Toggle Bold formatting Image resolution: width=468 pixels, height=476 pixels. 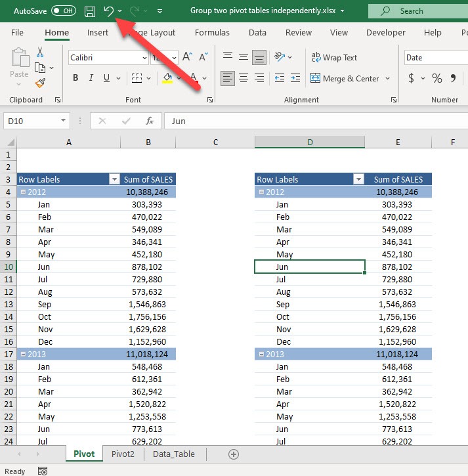(x=75, y=78)
